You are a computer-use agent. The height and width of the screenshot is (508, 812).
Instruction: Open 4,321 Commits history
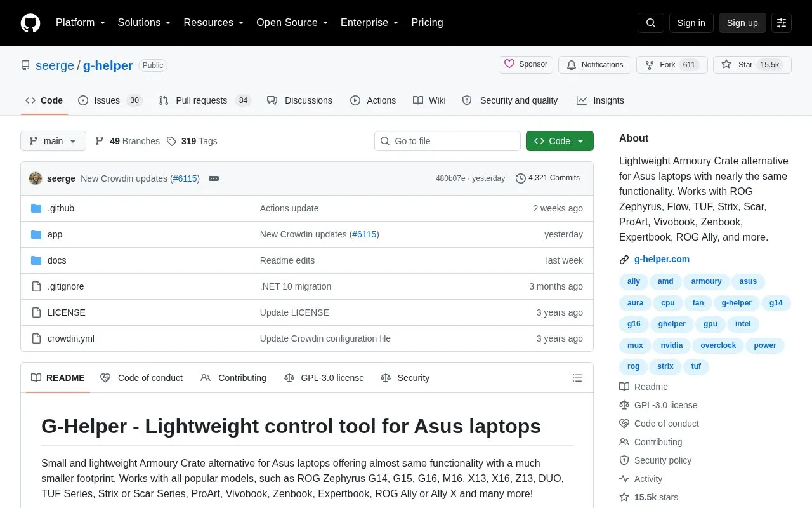(x=548, y=178)
